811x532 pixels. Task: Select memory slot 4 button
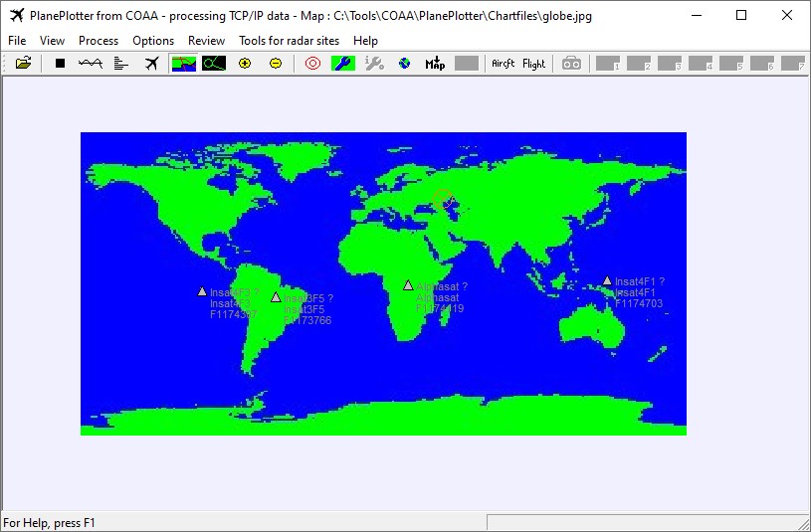tap(701, 64)
